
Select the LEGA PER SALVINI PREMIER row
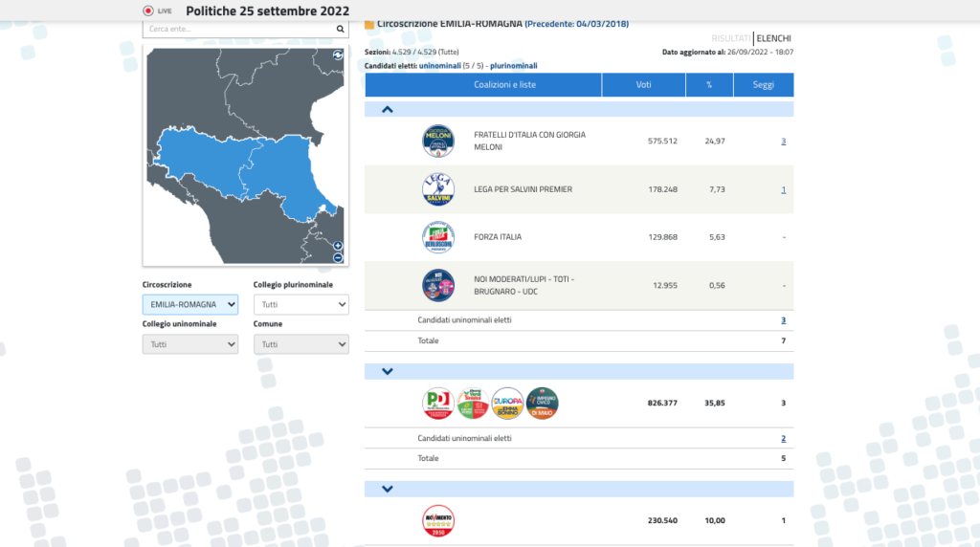click(x=579, y=189)
